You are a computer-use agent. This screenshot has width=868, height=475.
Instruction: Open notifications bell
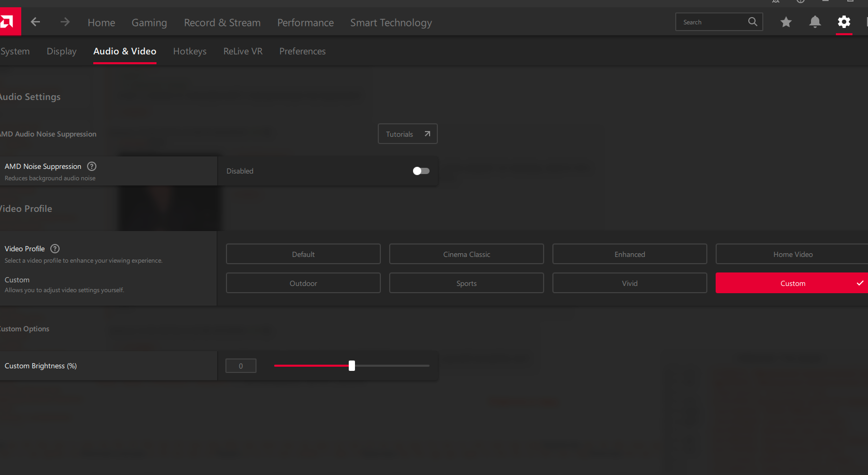pyautogui.click(x=815, y=22)
